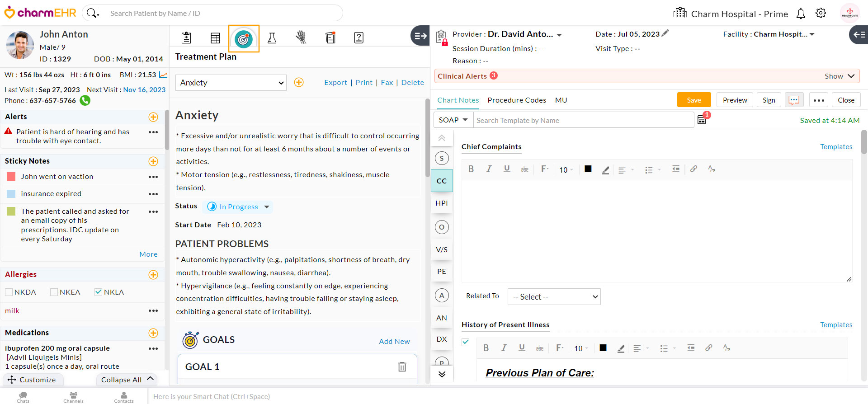Toggle the History of Present Illness checkbox

pyautogui.click(x=466, y=342)
